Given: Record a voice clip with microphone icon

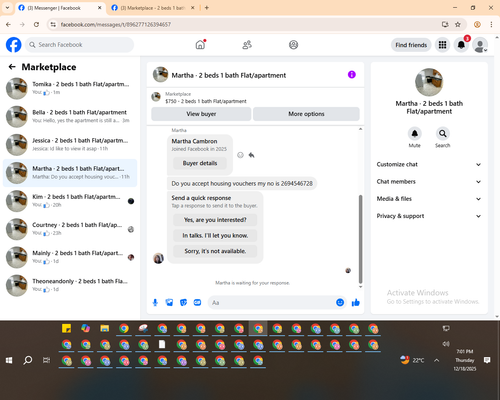Looking at the screenshot, I should [x=155, y=302].
